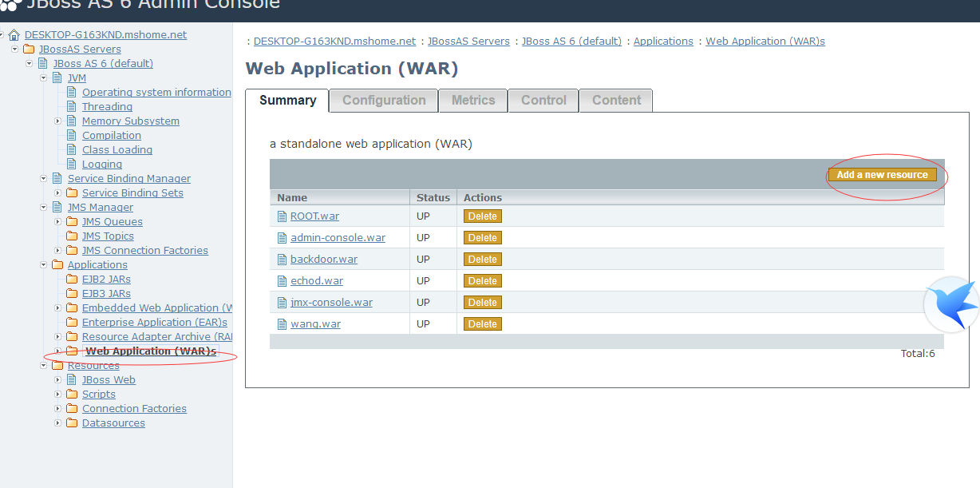Click the folder icon beside Enterprise Application (EAR)s
Image resolution: width=980 pixels, height=488 pixels.
tap(72, 323)
